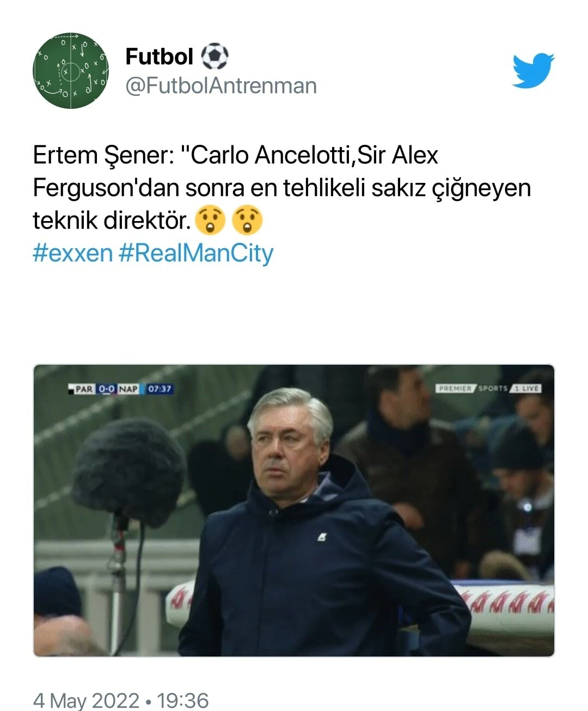Click the PREMIER SPORTS logo in the video
The image size is (588, 711).
click(x=474, y=389)
